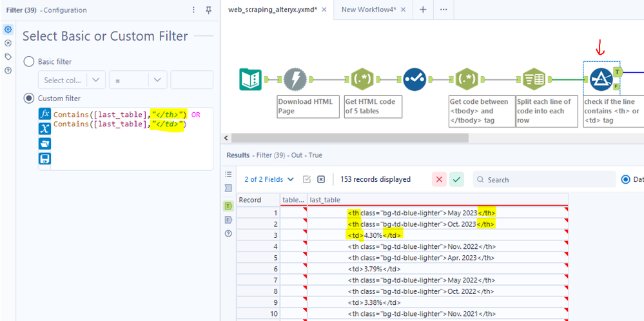Click the Filter tool False output anchor
This screenshot has width=644, height=321.
(x=616, y=86)
